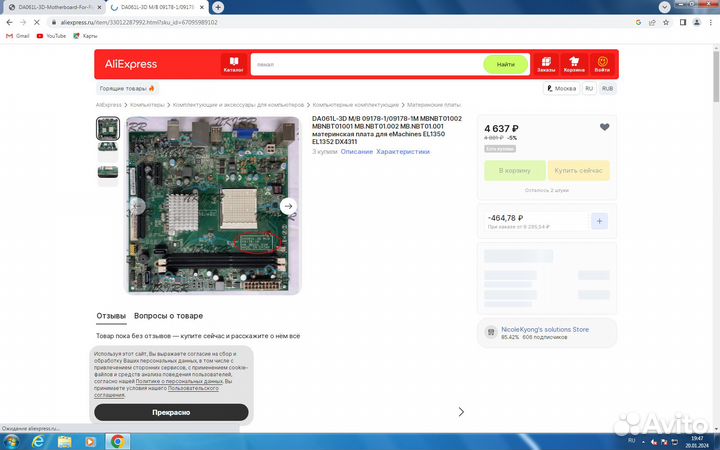Open YouTube bookmark
Screen dimensions: 720x450
coord(51,36)
